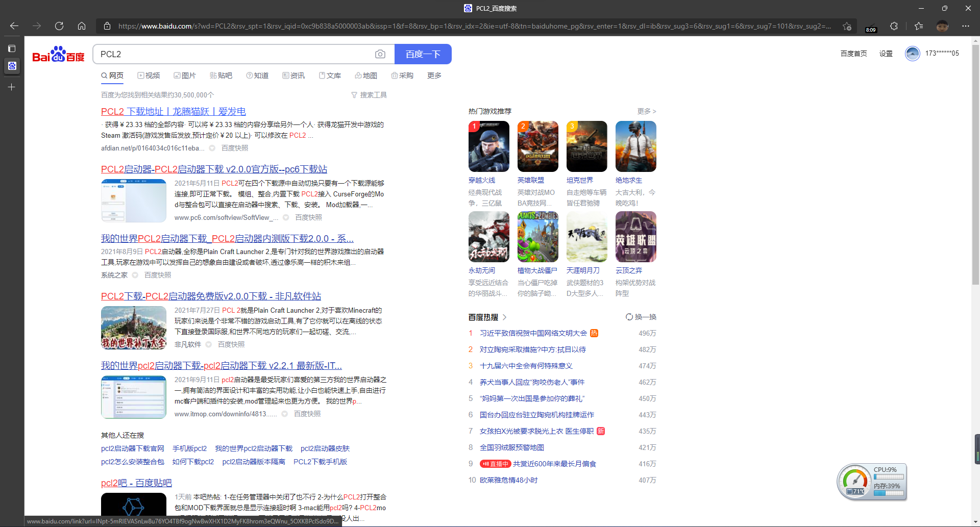Screen dimensions: 980x527
Task: Click the pc6 result thumbnail image
Action: (x=134, y=200)
